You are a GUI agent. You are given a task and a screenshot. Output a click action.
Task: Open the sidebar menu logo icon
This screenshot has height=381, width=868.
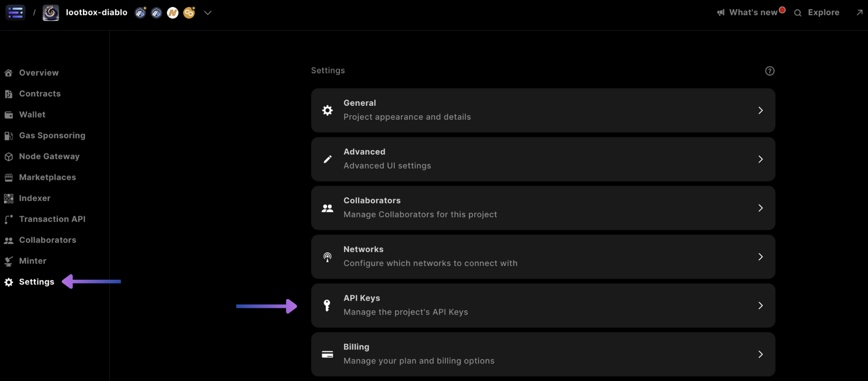[x=15, y=12]
